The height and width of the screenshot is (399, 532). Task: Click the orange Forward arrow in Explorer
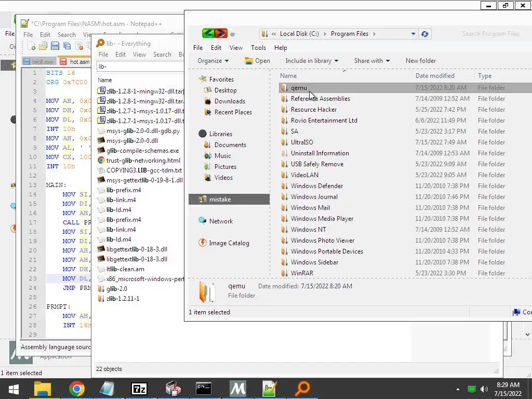(221, 33)
